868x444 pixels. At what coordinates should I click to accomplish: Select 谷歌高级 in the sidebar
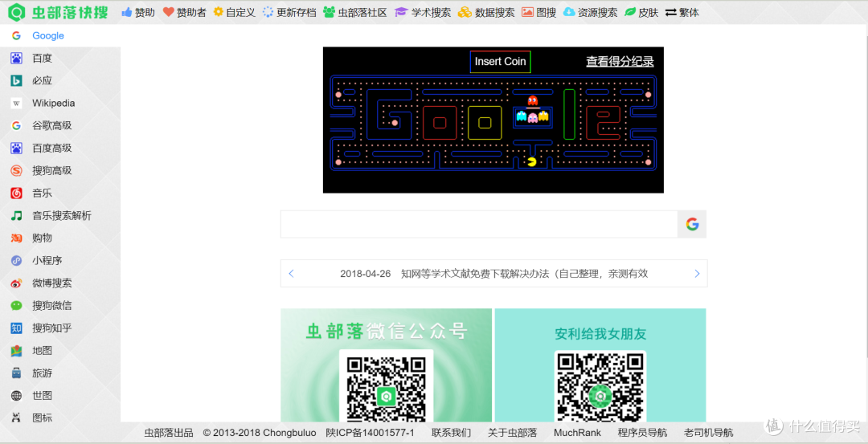60,125
